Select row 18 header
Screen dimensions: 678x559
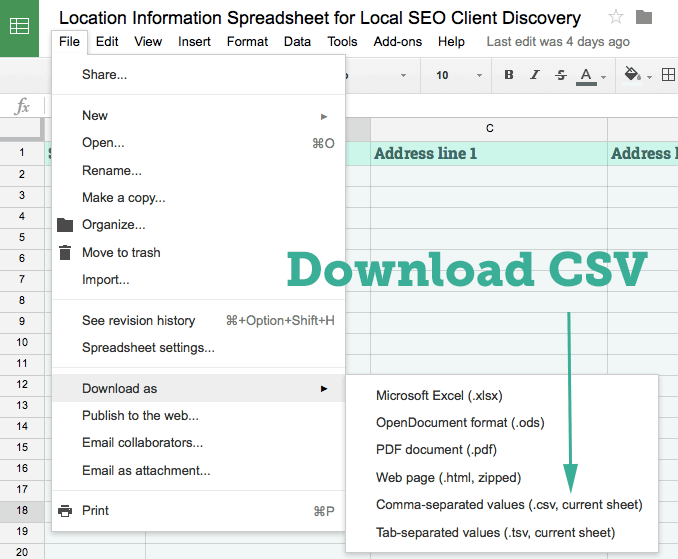[21, 510]
